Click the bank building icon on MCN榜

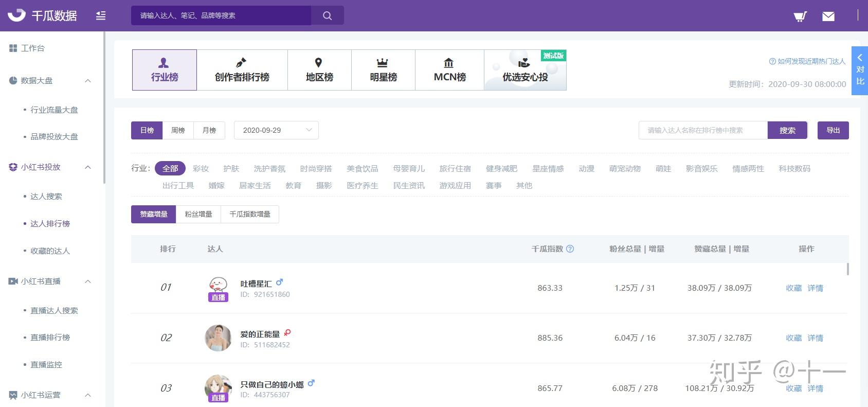point(449,63)
